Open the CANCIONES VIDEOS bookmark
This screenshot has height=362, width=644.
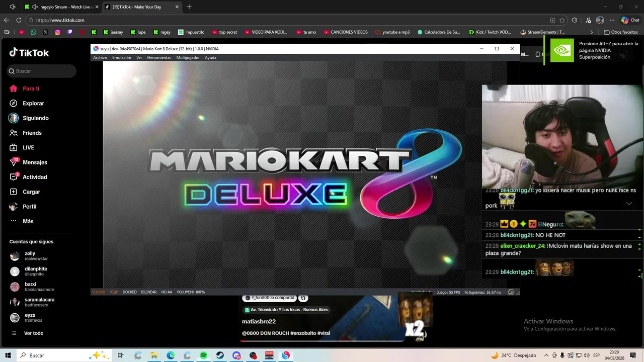click(x=346, y=32)
